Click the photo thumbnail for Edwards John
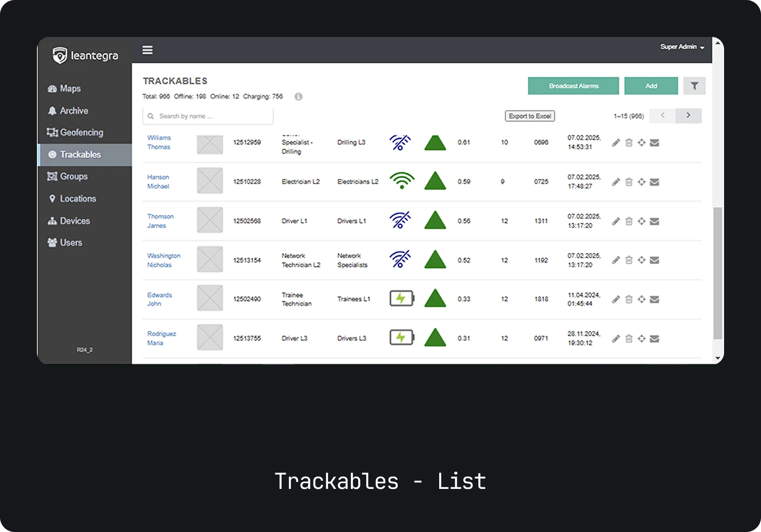This screenshot has width=761, height=532. pos(210,298)
